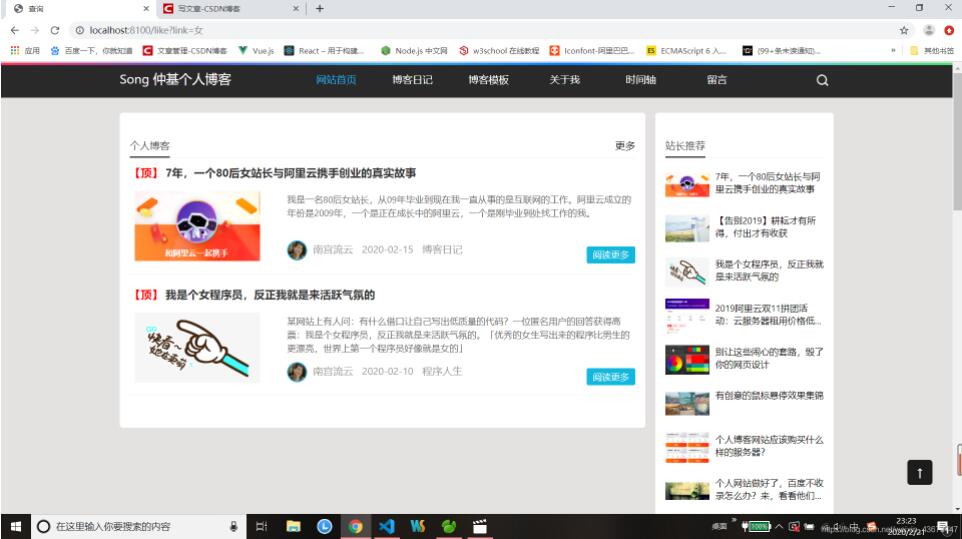This screenshot has height=539, width=962.
Task: Click the Node.js 中文网 bookmark
Action: [414, 50]
